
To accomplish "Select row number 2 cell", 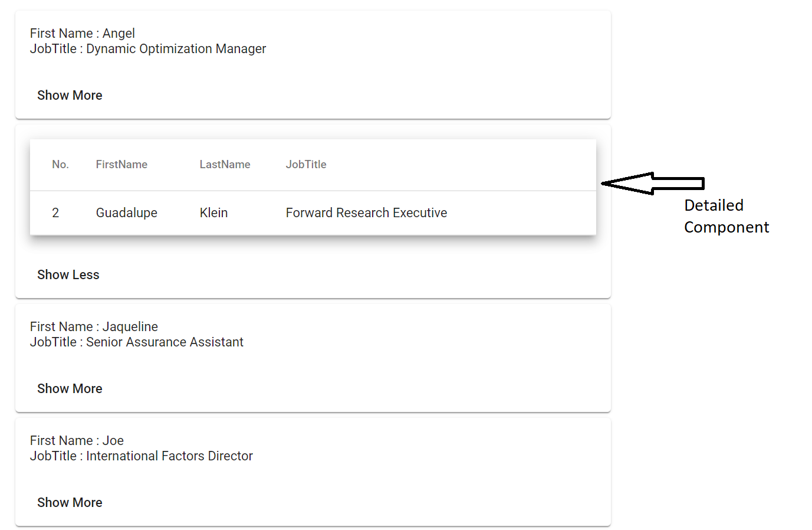I will pos(55,212).
